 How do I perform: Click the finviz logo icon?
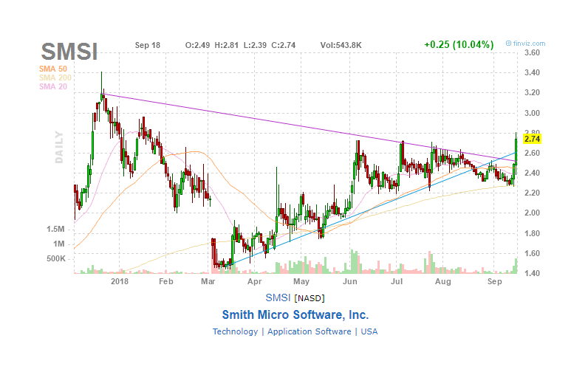pyautogui.click(x=508, y=44)
